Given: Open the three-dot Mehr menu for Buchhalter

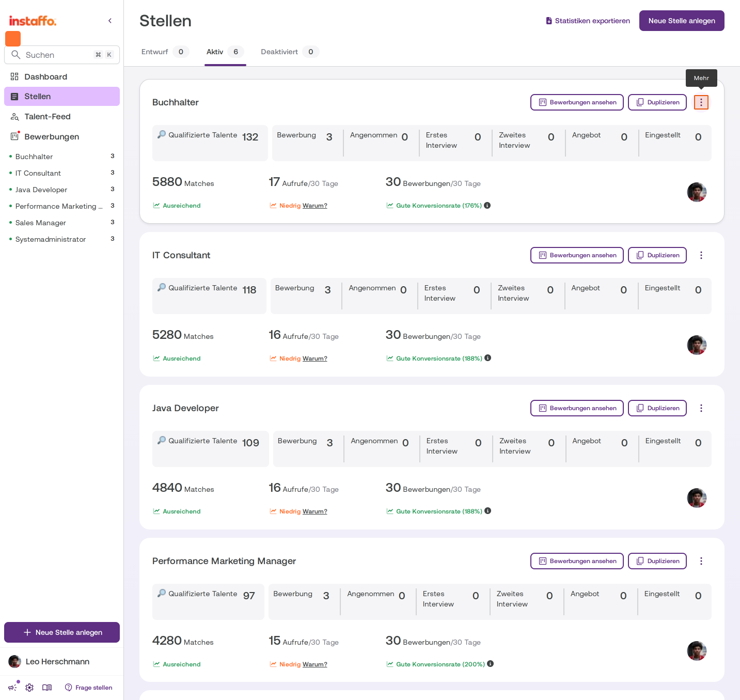Looking at the screenshot, I should [x=701, y=102].
